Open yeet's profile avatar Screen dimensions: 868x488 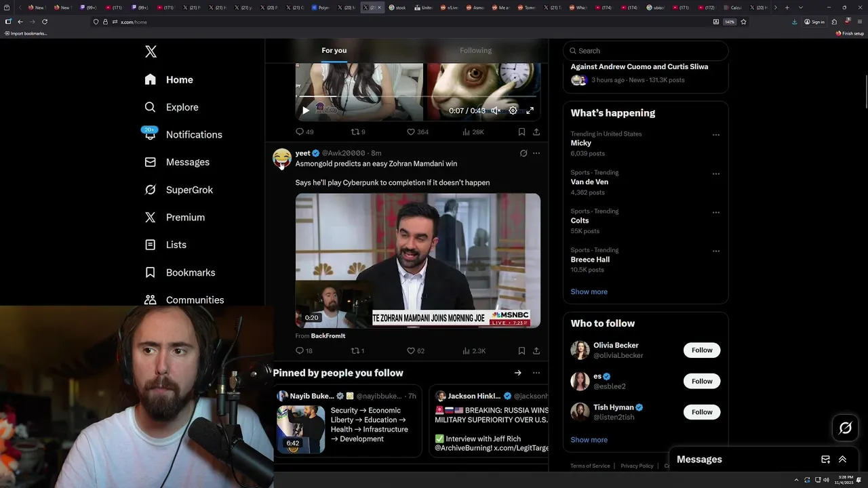[282, 158]
